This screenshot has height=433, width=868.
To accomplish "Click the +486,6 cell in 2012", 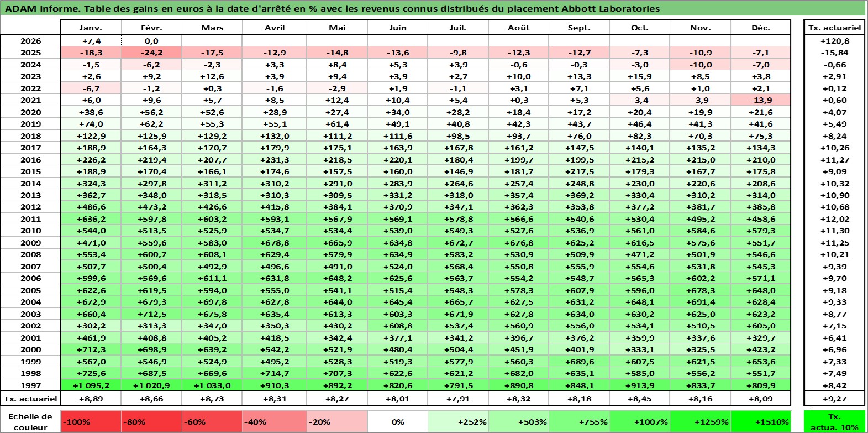I will pos(91,207).
